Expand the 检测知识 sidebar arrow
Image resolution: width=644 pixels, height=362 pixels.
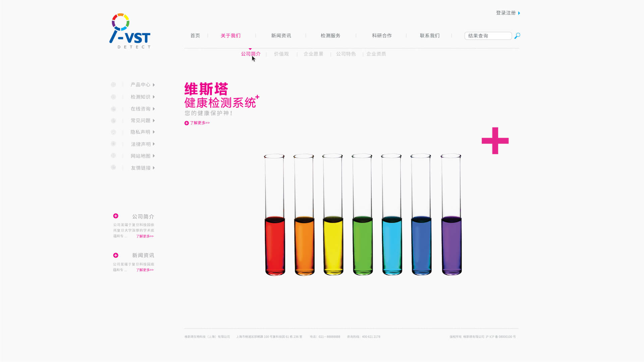click(154, 97)
